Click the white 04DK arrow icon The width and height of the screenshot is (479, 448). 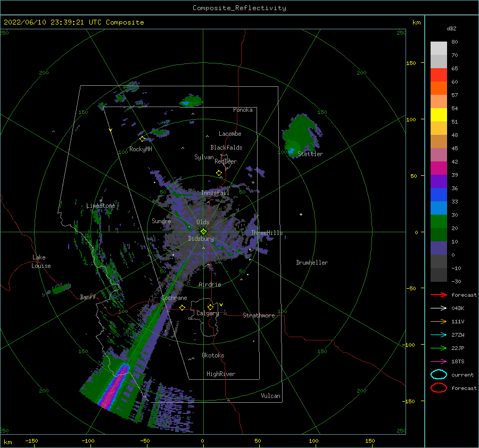439,308
